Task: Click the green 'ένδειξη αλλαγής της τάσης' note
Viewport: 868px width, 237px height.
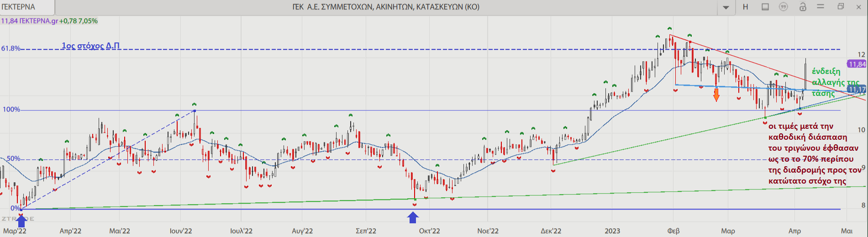Action: coord(835,82)
